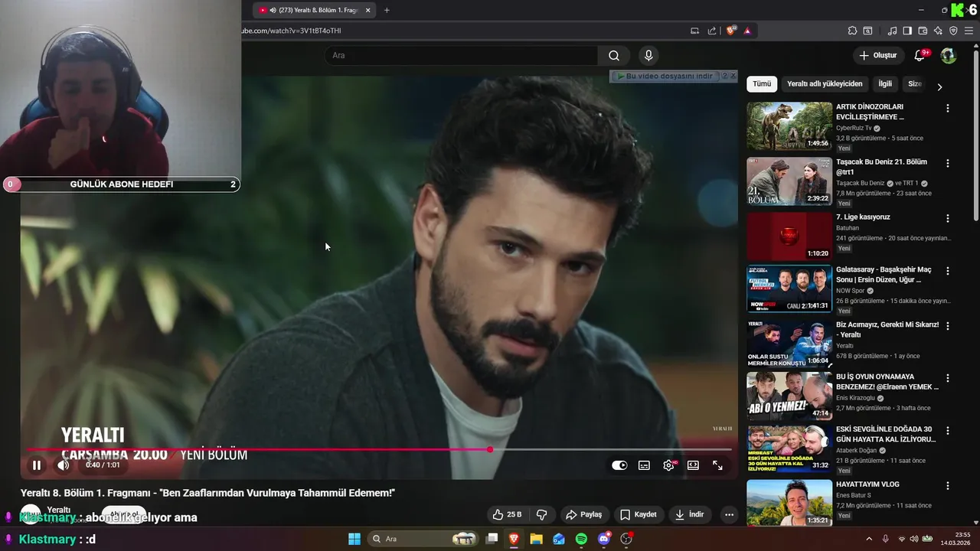This screenshot has height=551, width=980.
Task: Open help on the download overlay
Action: [724, 77]
